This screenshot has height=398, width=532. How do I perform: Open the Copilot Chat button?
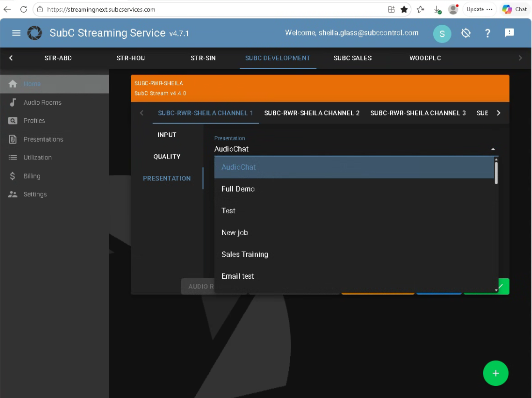coord(515,10)
